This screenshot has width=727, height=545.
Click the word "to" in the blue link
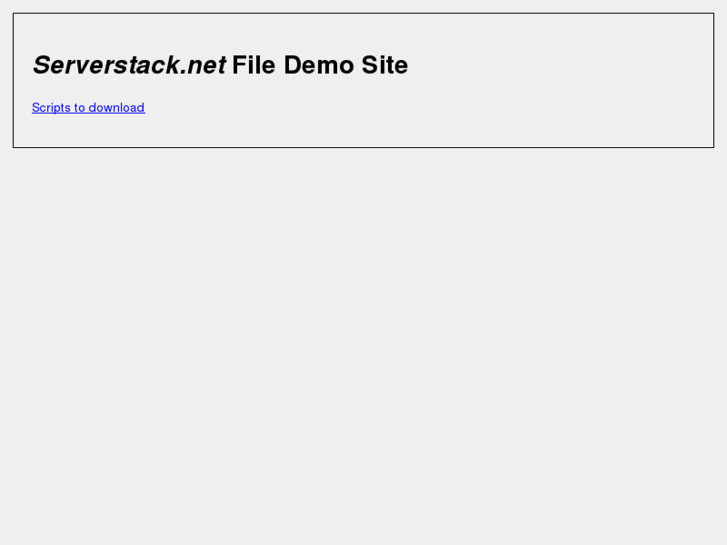point(79,108)
